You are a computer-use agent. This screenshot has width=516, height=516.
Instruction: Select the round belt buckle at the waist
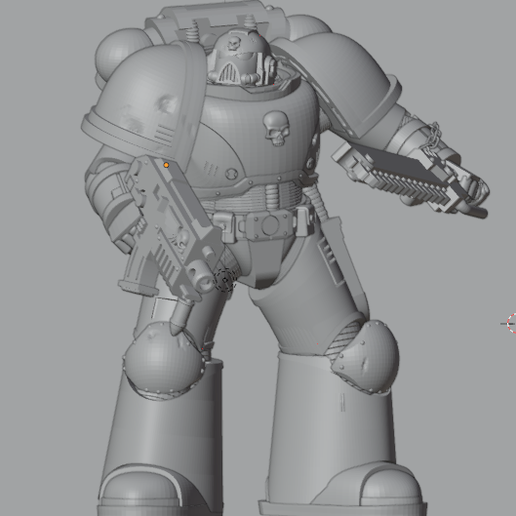(x=270, y=226)
